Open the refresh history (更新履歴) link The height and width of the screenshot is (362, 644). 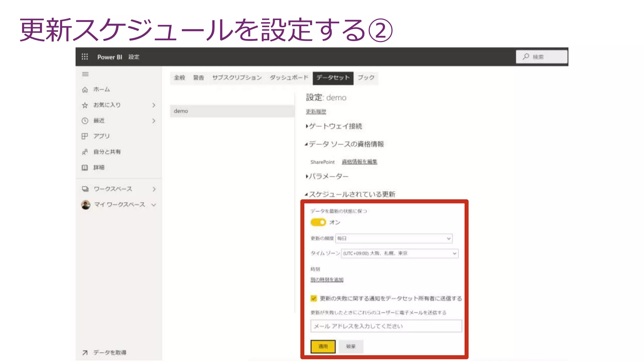pos(316,112)
